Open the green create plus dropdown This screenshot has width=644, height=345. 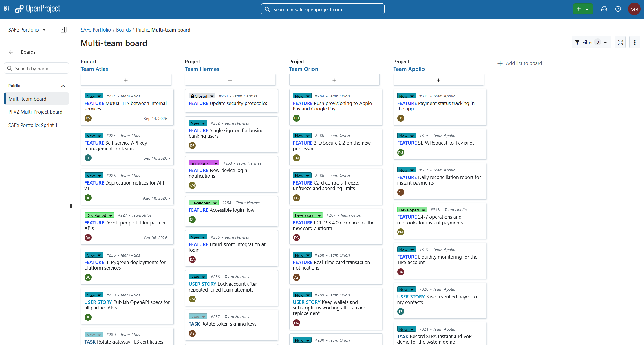[x=583, y=9]
